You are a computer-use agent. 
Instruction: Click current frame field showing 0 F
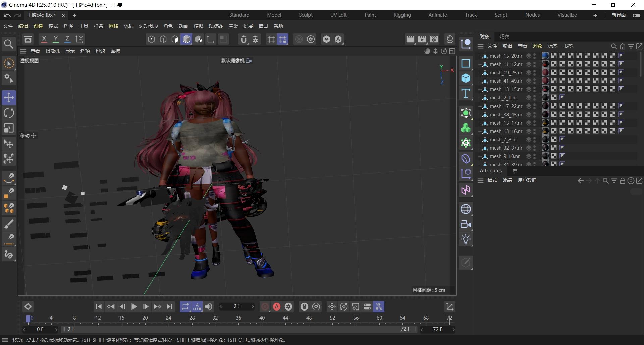pos(236,306)
